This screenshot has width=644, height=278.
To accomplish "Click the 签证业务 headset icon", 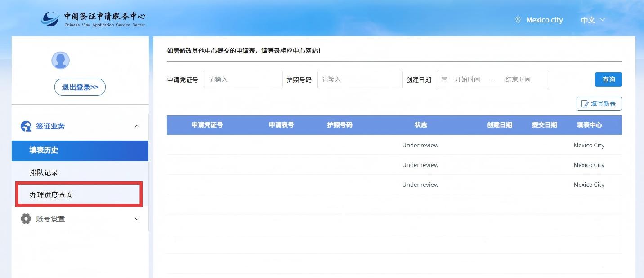I will [x=26, y=126].
